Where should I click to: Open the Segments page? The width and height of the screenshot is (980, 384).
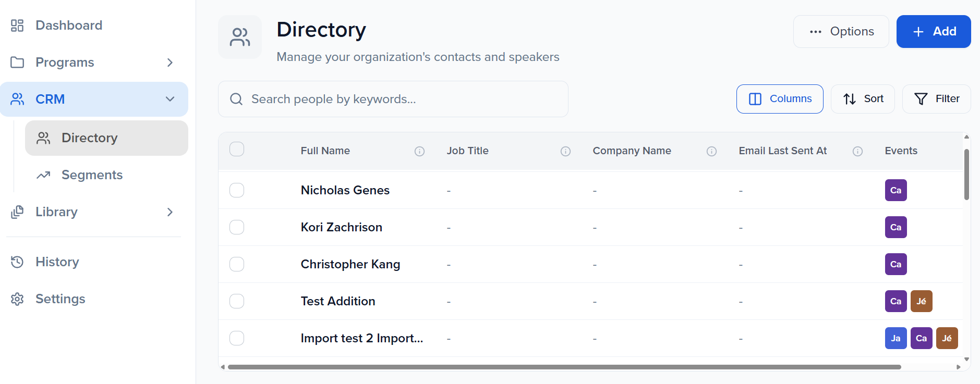92,175
